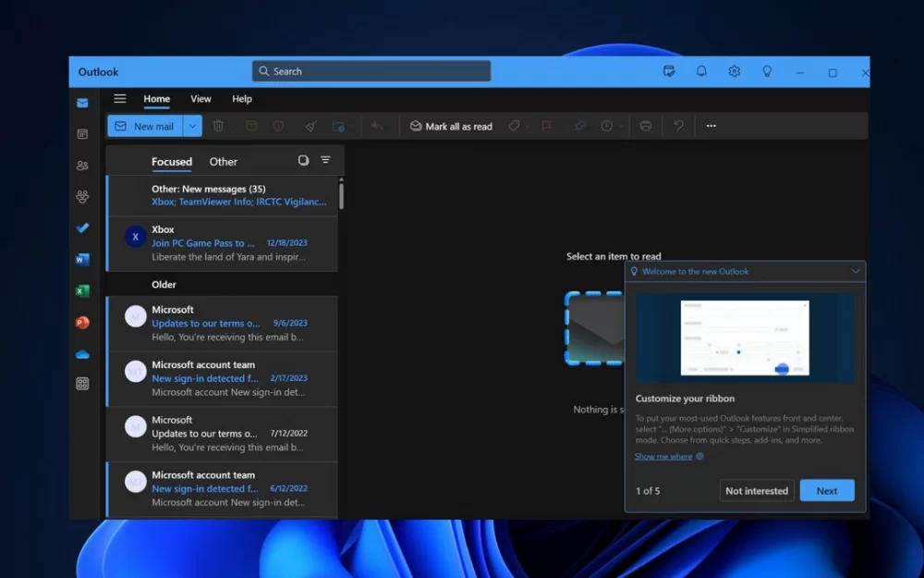This screenshot has width=924, height=578.
Task: Open the Settings gear in the title bar
Action: click(x=734, y=71)
